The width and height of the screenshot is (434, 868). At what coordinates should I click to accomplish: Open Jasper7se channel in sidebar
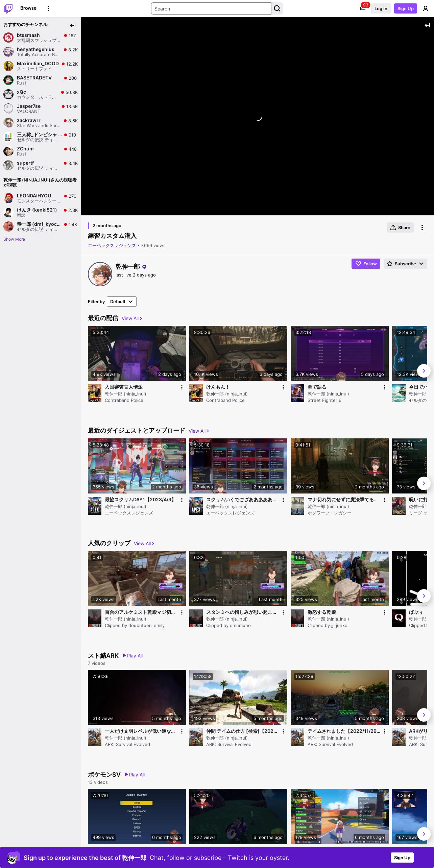click(41, 108)
